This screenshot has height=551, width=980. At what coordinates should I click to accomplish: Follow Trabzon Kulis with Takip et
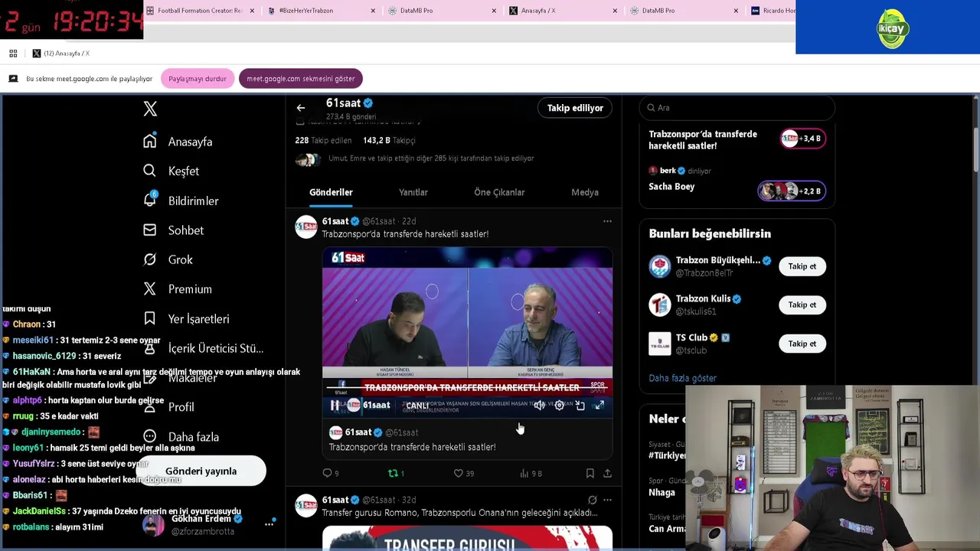[x=802, y=305]
